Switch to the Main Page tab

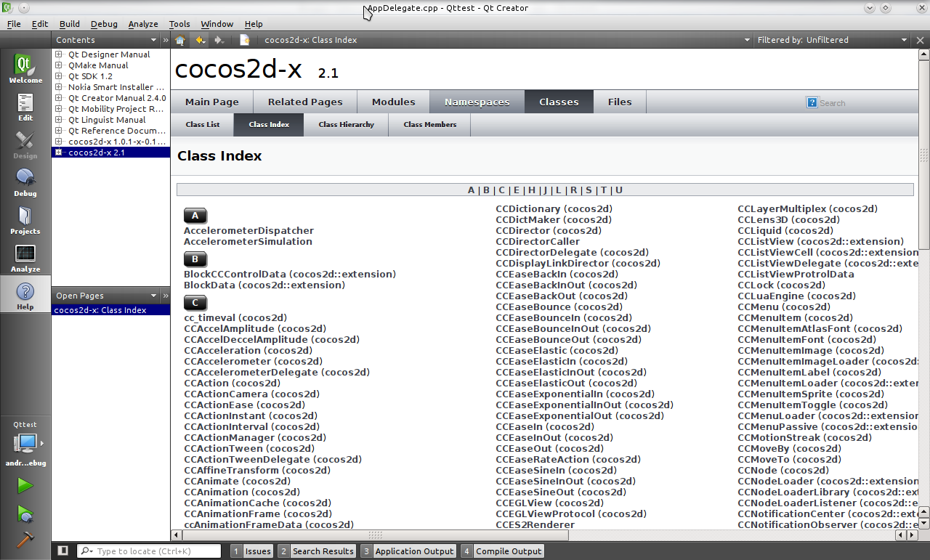212,102
